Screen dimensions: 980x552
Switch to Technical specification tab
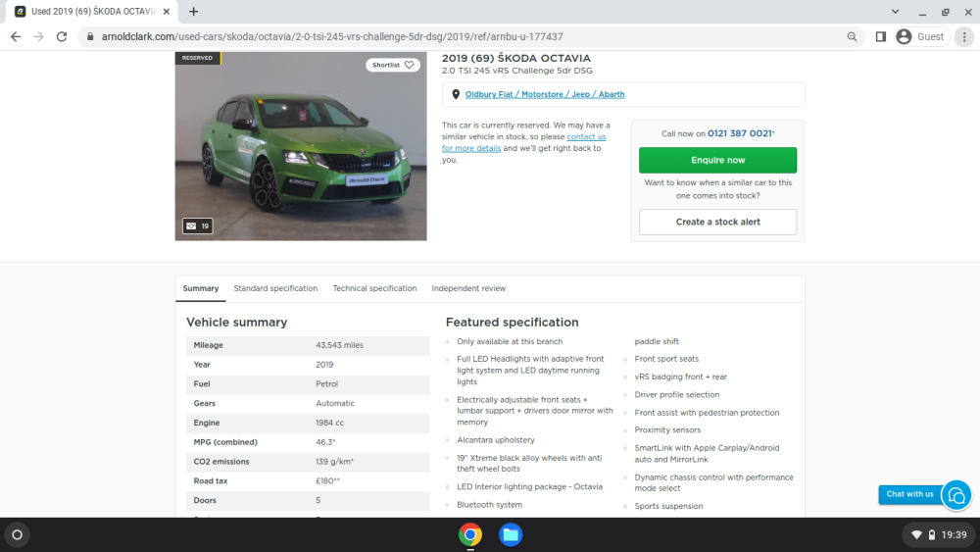pyautogui.click(x=374, y=288)
